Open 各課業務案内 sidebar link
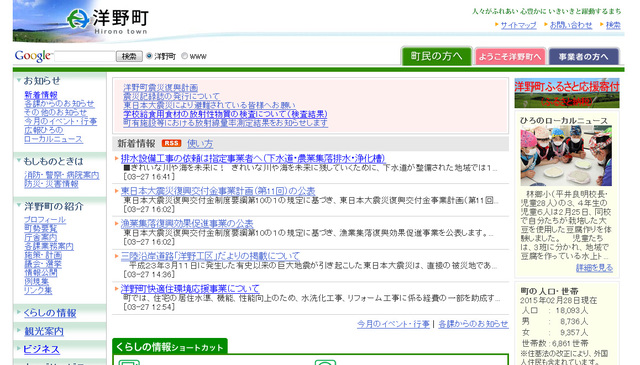 (x=49, y=246)
